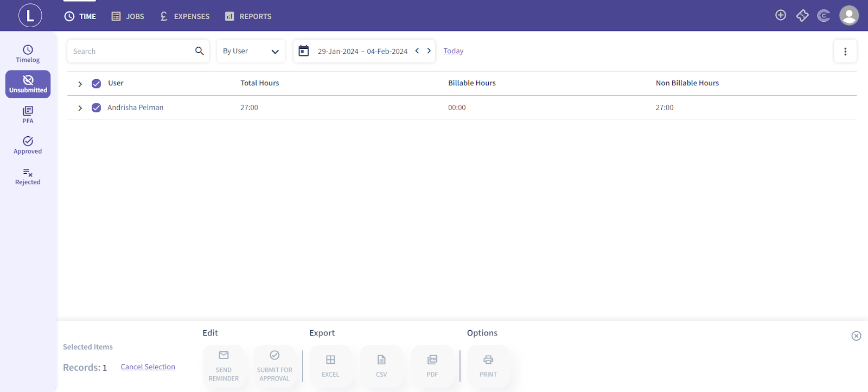Screen dimensions: 868x392
Task: Go to the Approved timesheets section
Action: click(x=28, y=145)
